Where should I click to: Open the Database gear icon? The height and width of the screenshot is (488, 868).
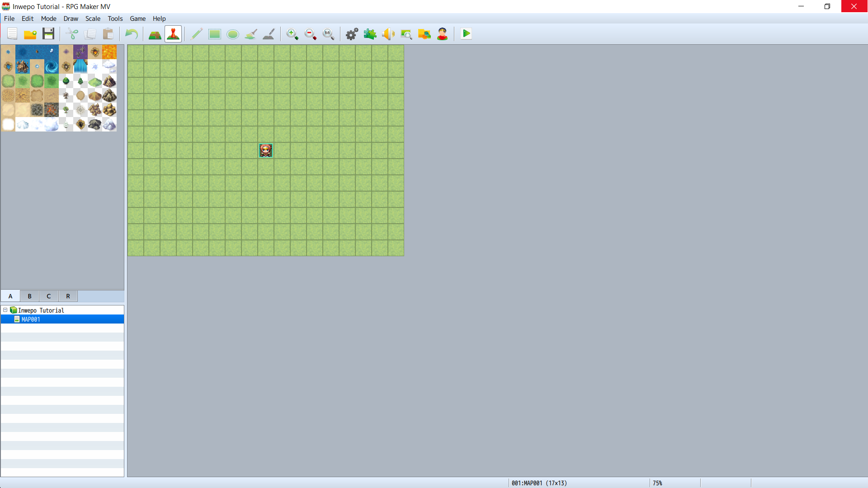point(352,34)
